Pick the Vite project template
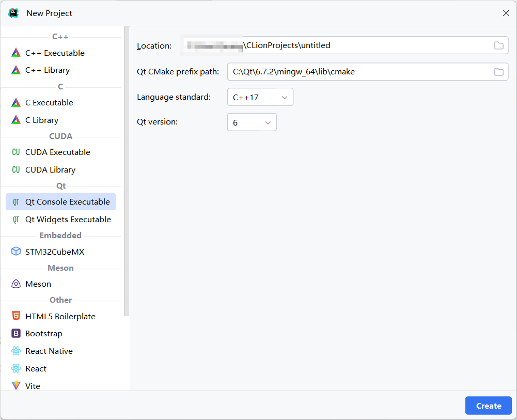This screenshot has height=420, width=517. tap(33, 386)
